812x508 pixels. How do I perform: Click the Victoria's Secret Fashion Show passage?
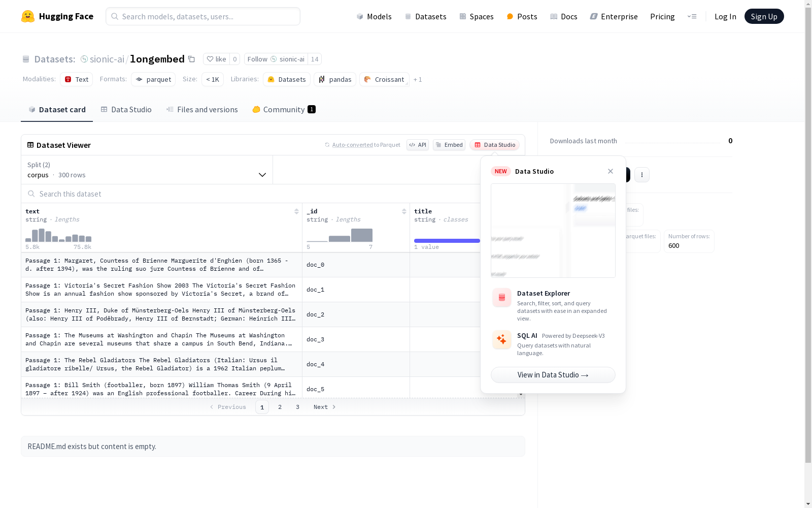pyautogui.click(x=161, y=290)
